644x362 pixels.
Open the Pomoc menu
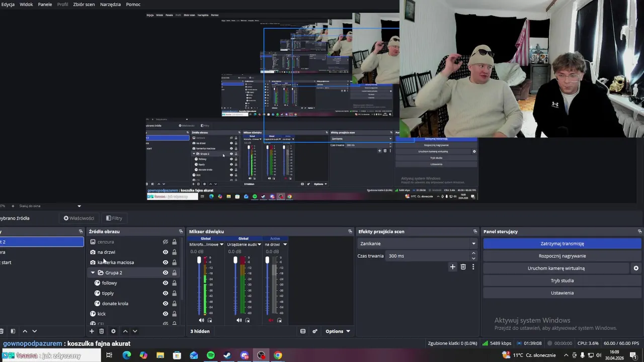pos(133,5)
